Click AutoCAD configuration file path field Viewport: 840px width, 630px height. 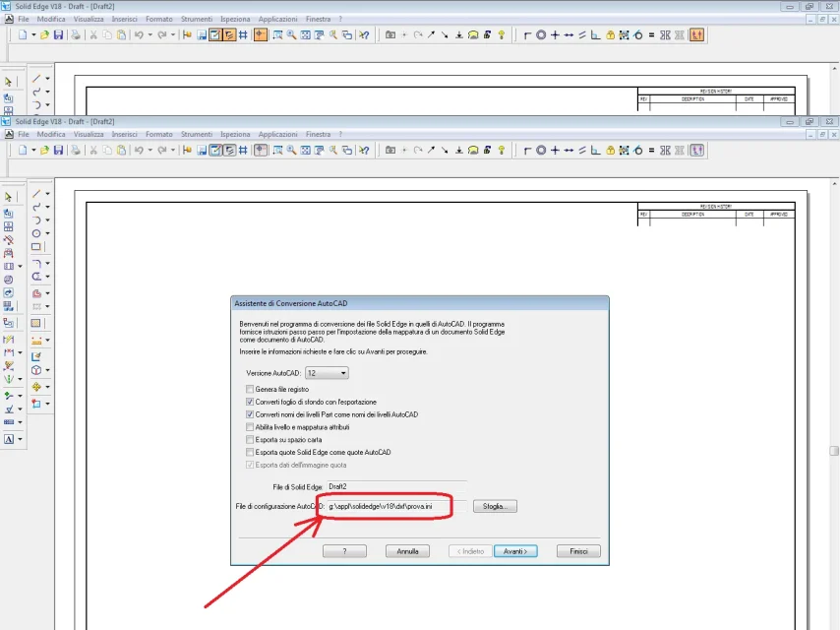coord(397,506)
